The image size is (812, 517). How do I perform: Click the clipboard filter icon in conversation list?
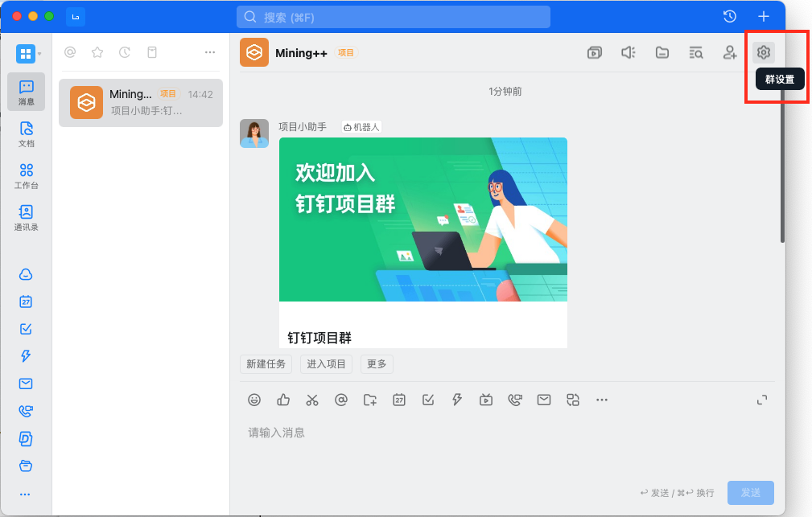tap(152, 52)
